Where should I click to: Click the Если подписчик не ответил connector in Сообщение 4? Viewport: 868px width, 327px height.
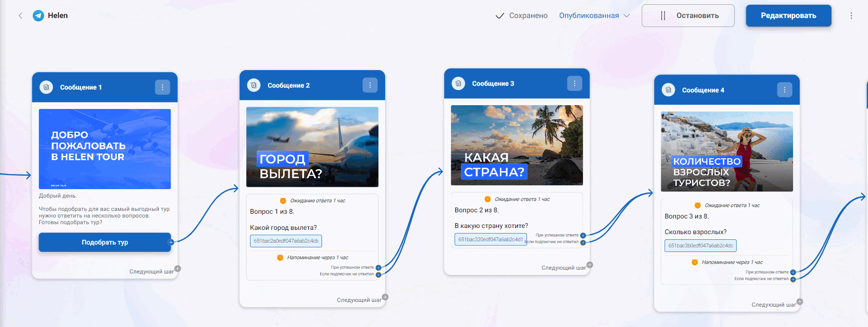point(793,279)
